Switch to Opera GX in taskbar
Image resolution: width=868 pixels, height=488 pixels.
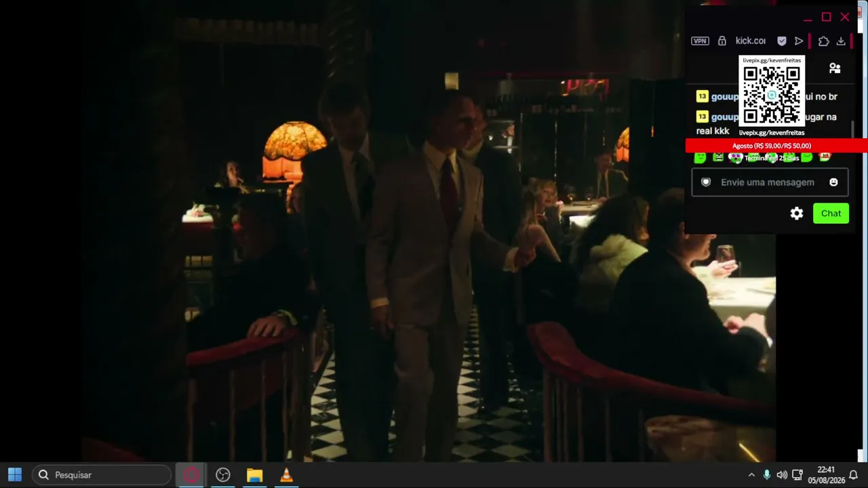(191, 475)
